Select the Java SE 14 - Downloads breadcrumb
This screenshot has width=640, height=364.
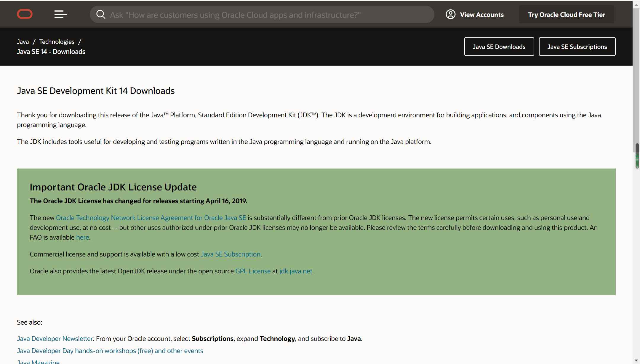click(x=51, y=52)
